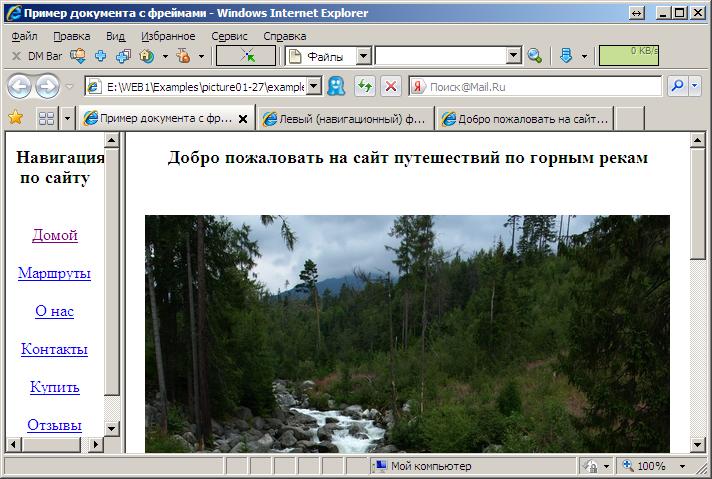This screenshot has height=479, width=712.
Task: Expand the address bar history dropdown
Action: tap(314, 86)
